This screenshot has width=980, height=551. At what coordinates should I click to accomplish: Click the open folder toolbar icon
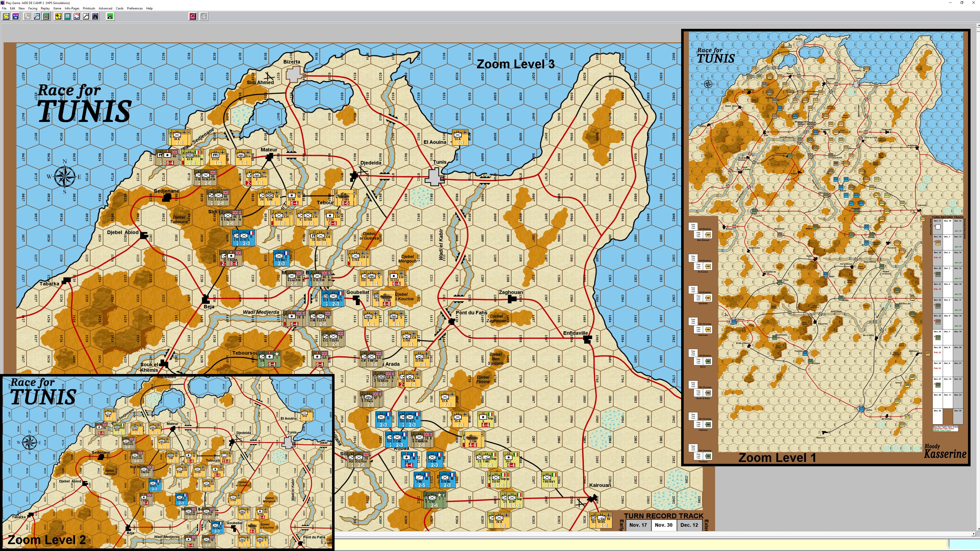pyautogui.click(x=6, y=16)
